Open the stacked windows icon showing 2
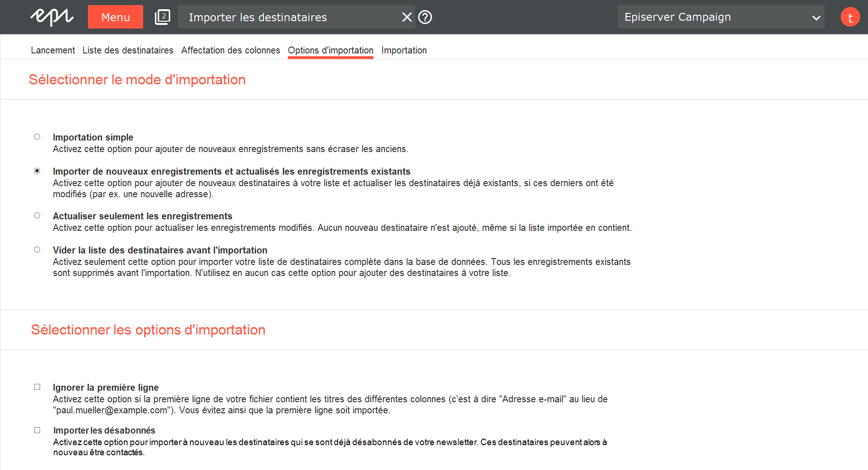This screenshot has height=470, width=868. point(162,17)
